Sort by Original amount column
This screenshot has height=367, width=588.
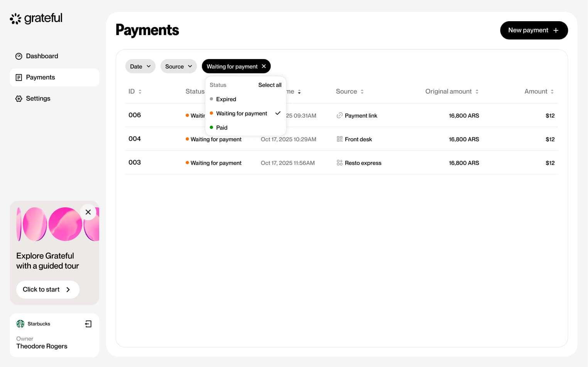[x=477, y=91]
